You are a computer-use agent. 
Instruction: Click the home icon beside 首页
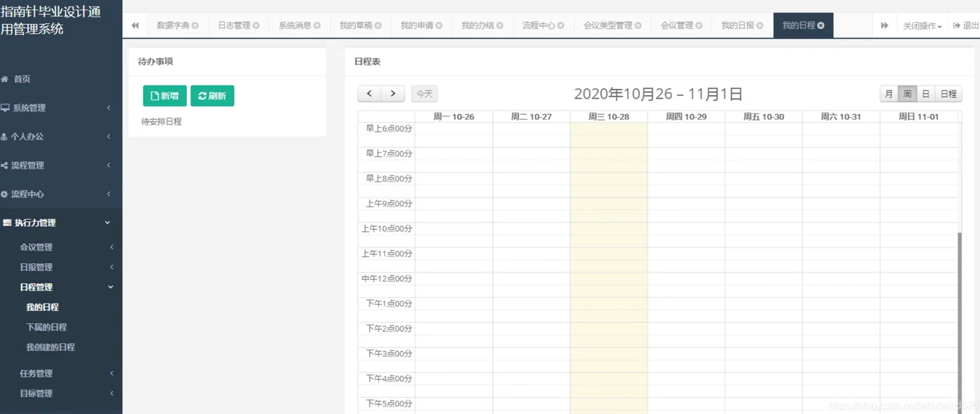click(x=5, y=79)
